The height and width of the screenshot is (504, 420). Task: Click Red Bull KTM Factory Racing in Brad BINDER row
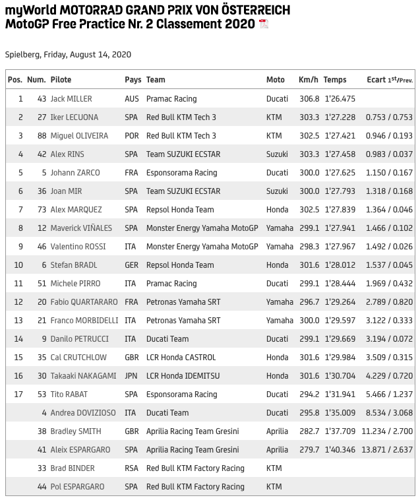pos(195,468)
